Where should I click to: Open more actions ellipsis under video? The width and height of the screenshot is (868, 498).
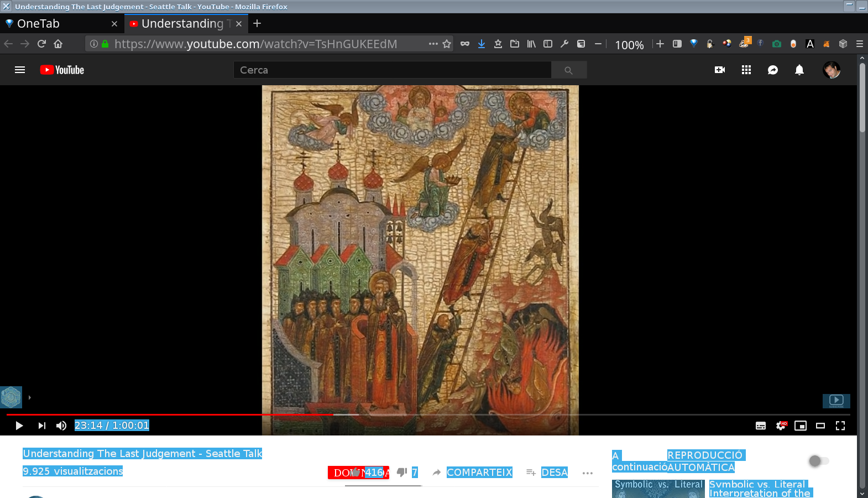point(588,473)
